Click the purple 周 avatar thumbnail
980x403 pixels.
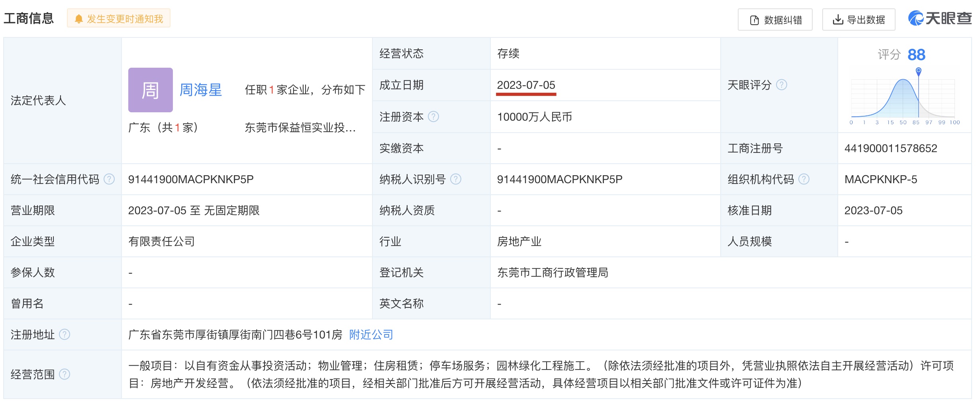coord(150,90)
